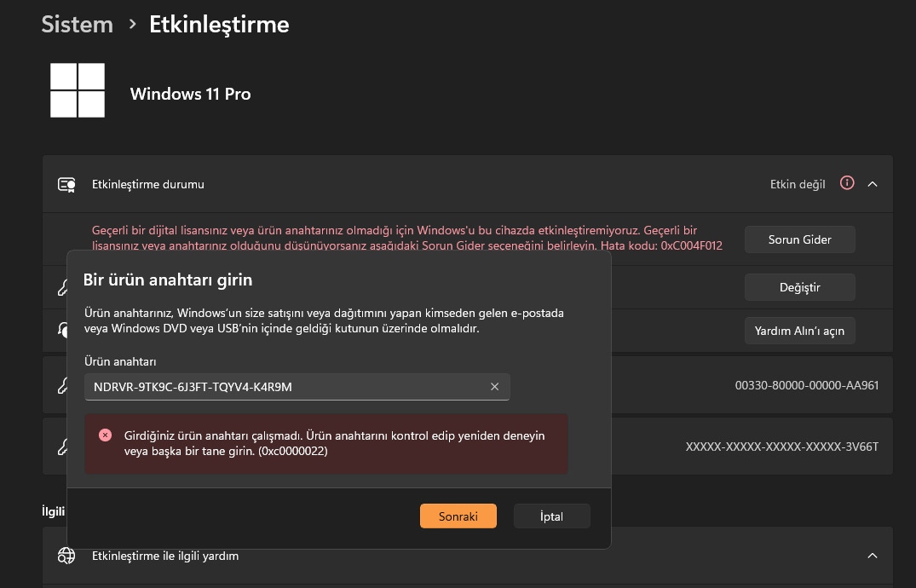
Task: Click the red info warning icon
Action: [846, 183]
